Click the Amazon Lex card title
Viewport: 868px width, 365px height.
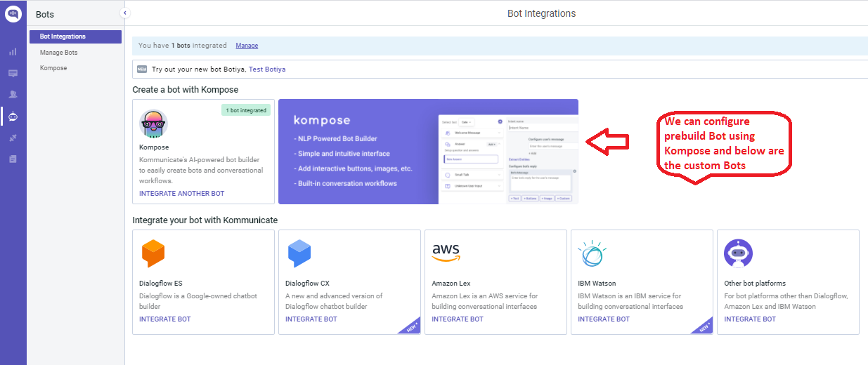[x=451, y=284]
